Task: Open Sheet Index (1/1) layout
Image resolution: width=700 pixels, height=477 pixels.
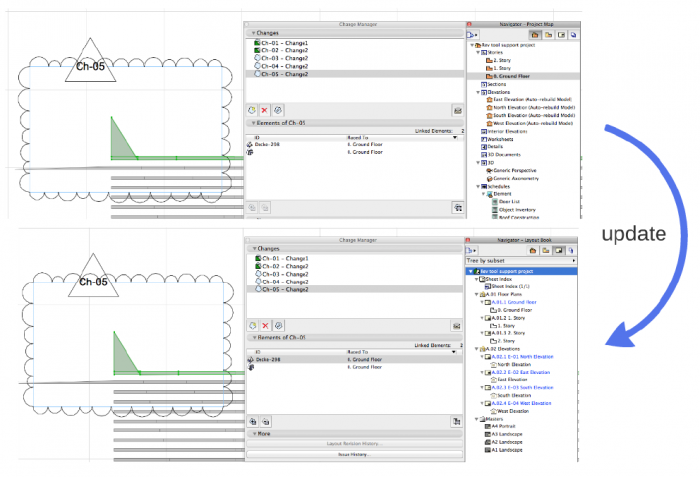Action: click(x=507, y=286)
